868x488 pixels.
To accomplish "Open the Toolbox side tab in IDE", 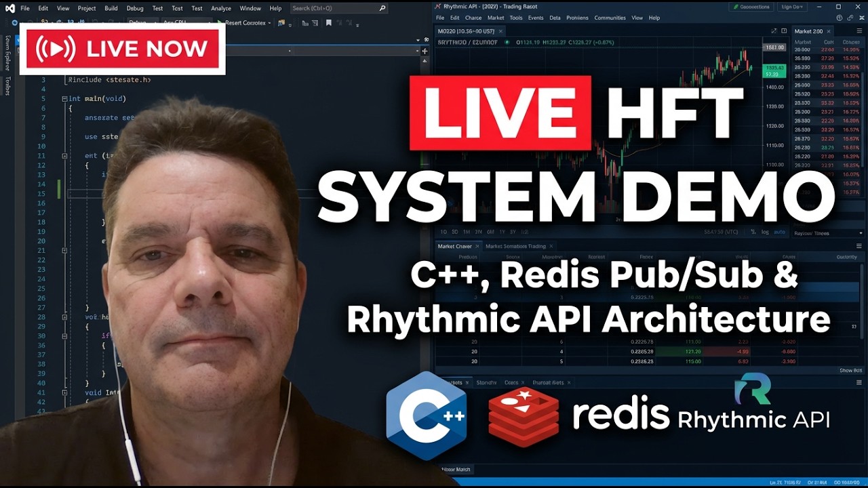I will [7, 86].
